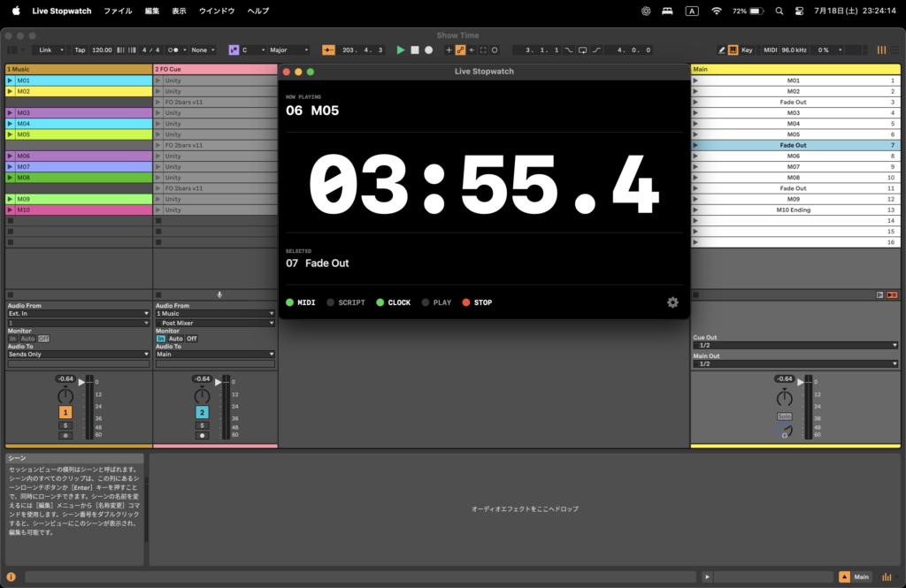This screenshot has width=906, height=588.
Task: Open the Major scale dropdown
Action: coord(289,50)
